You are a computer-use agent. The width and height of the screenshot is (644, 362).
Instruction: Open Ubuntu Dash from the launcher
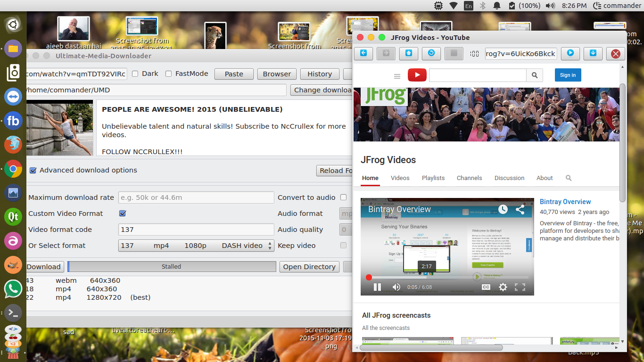(x=13, y=24)
